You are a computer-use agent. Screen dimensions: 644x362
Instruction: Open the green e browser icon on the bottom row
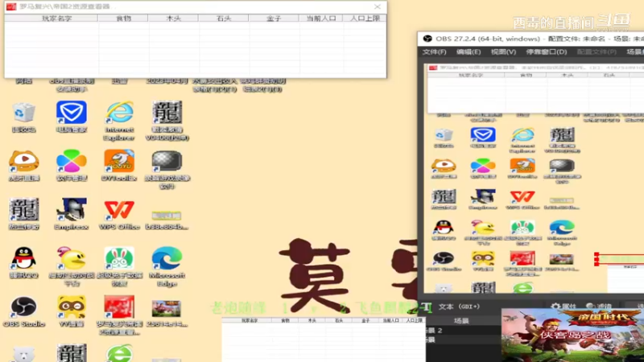(x=119, y=354)
